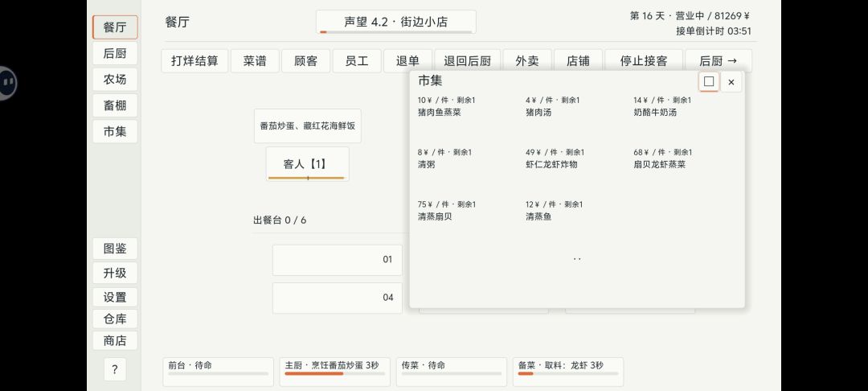This screenshot has width=868, height=391.
Task: Select the 客人【1】 customer card
Action: point(307,164)
